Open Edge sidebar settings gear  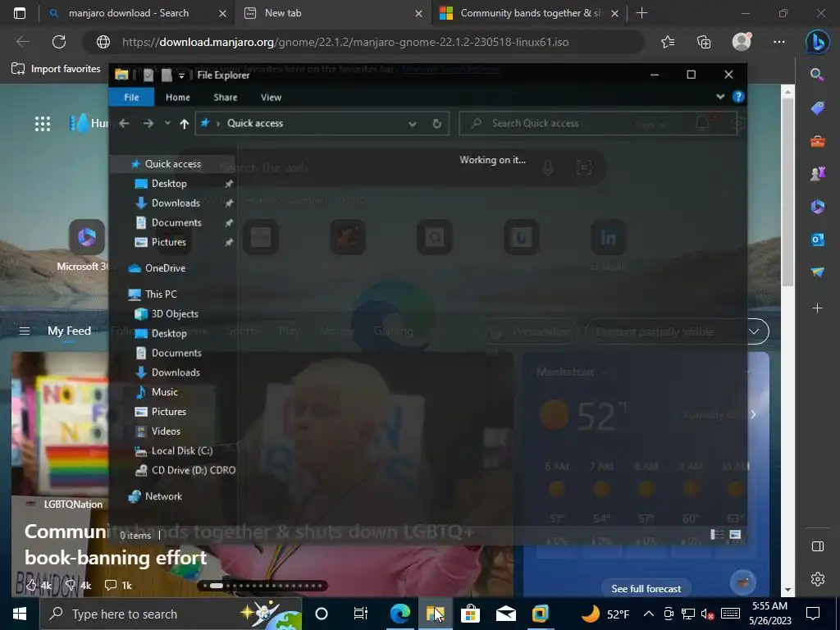pos(818,579)
